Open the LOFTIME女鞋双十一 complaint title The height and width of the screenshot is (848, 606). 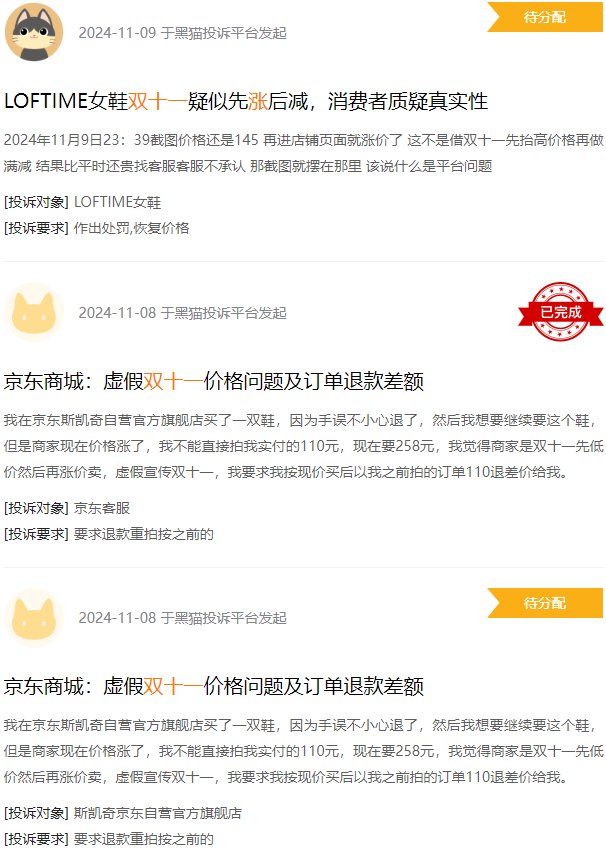(246, 101)
